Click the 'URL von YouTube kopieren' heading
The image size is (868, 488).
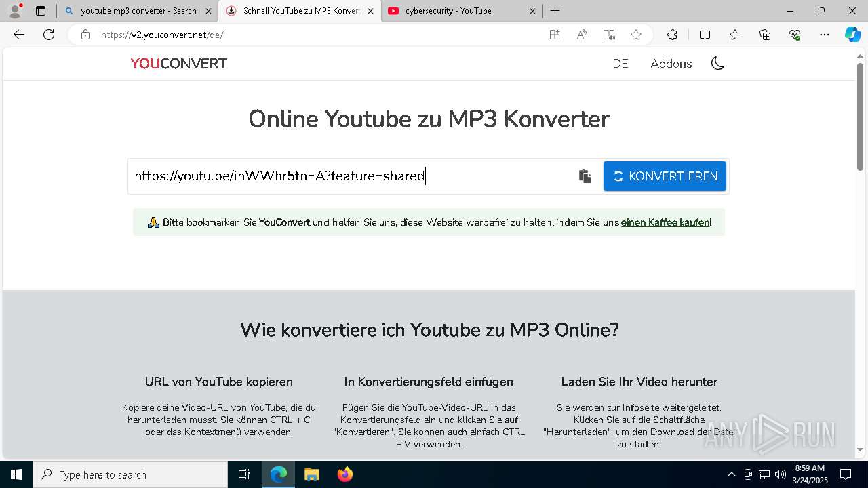point(219,382)
